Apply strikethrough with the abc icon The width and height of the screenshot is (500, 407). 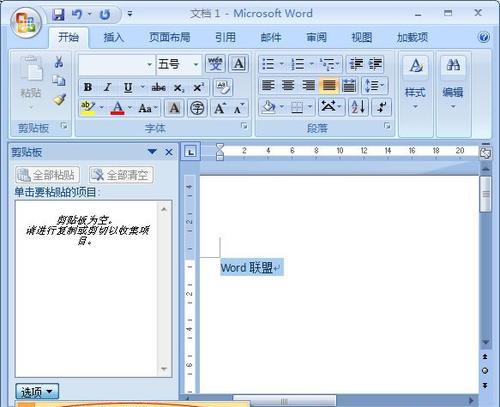[x=159, y=88]
